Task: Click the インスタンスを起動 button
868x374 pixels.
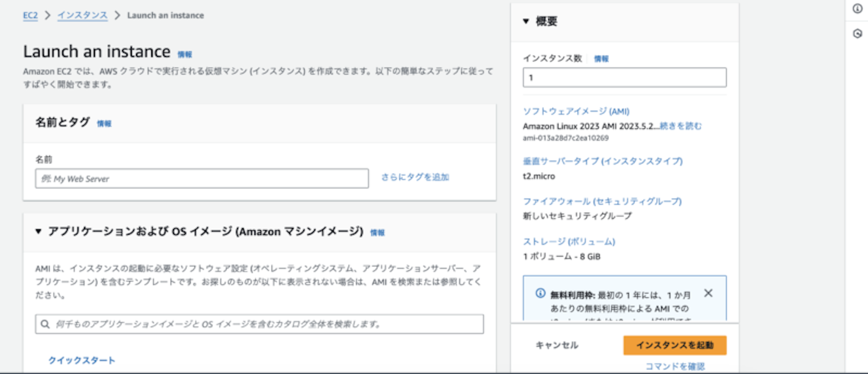Action: click(675, 345)
